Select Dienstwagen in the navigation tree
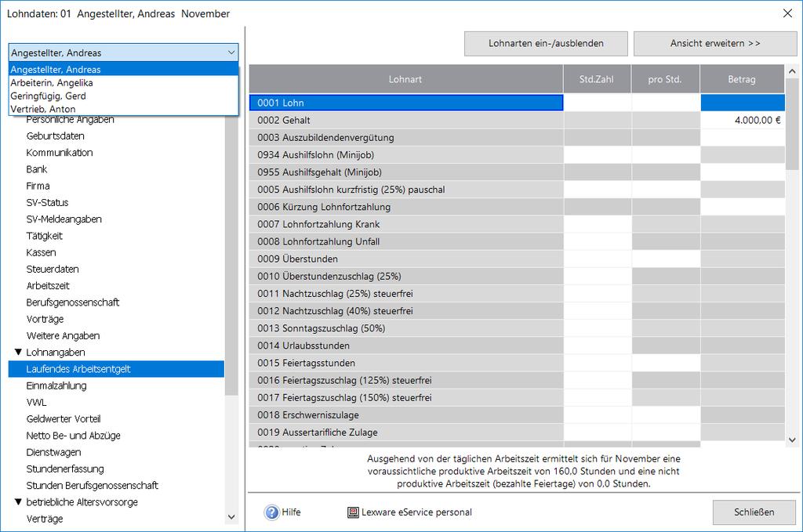The width and height of the screenshot is (803, 532). tap(53, 452)
